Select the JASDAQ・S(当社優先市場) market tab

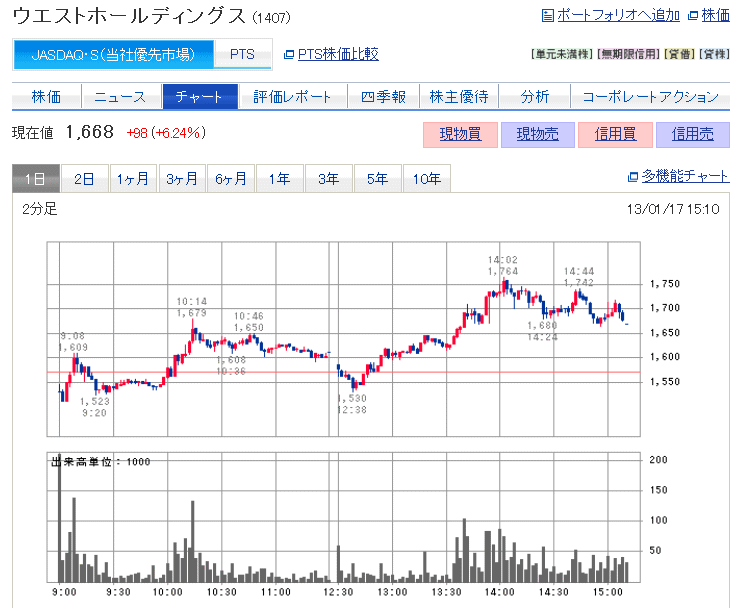pyautogui.click(x=113, y=55)
